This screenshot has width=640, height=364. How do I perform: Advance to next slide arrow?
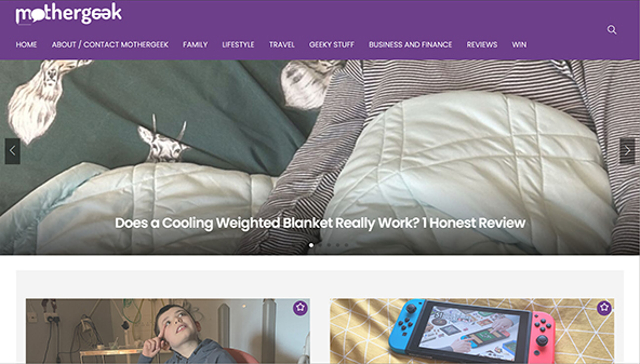pyautogui.click(x=627, y=151)
